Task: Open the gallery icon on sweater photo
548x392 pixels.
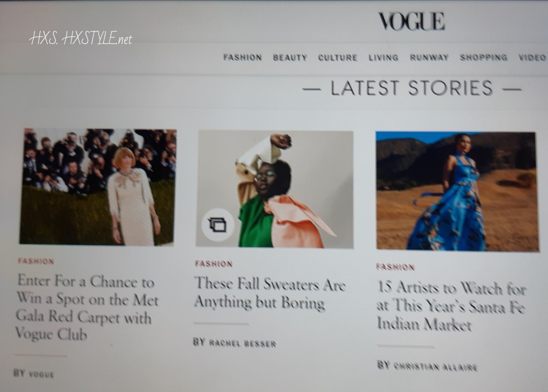Action: coord(217,225)
